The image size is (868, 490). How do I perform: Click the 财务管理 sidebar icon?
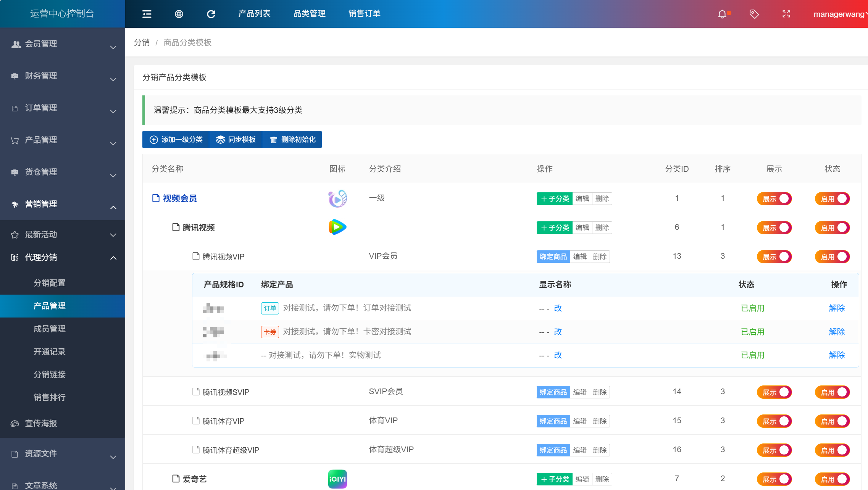15,76
